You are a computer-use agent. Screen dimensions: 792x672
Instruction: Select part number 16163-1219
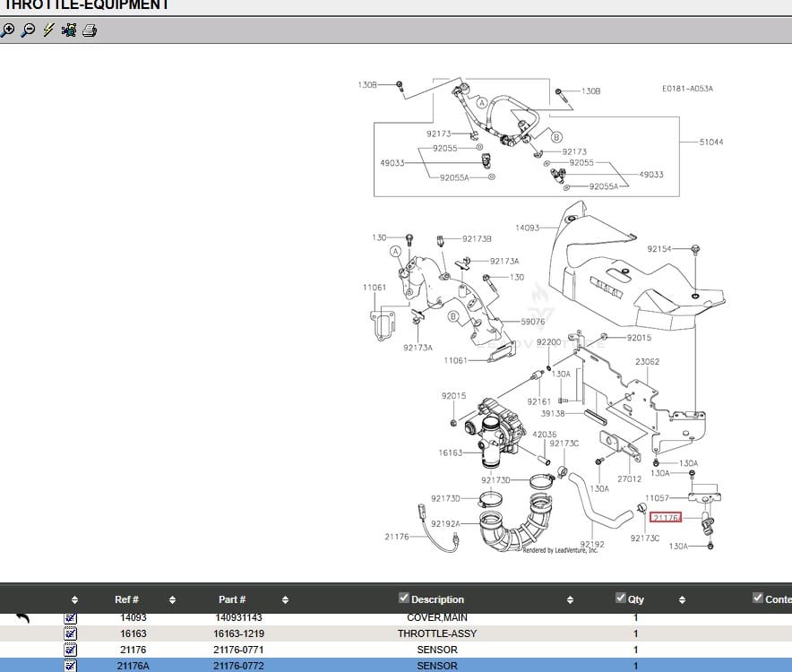click(238, 633)
